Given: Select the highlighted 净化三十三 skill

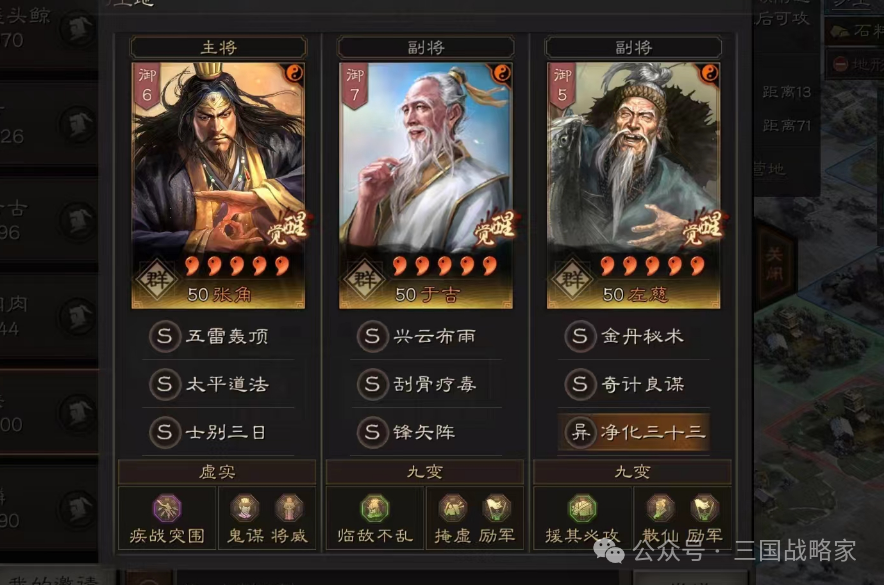Looking at the screenshot, I should point(634,432).
